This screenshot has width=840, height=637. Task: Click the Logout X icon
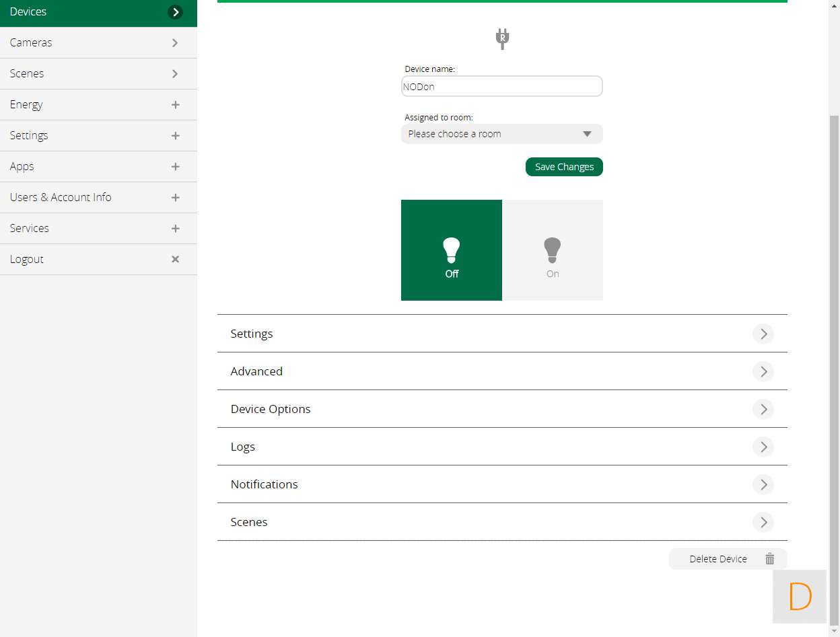click(x=175, y=259)
